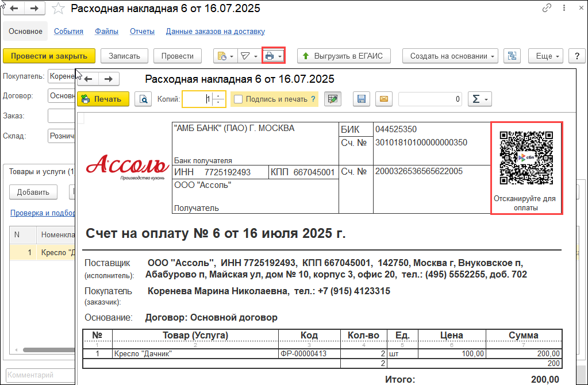588x385 pixels.
Task: Expand dropdown arrow beside document-clock icon
Action: point(232,57)
